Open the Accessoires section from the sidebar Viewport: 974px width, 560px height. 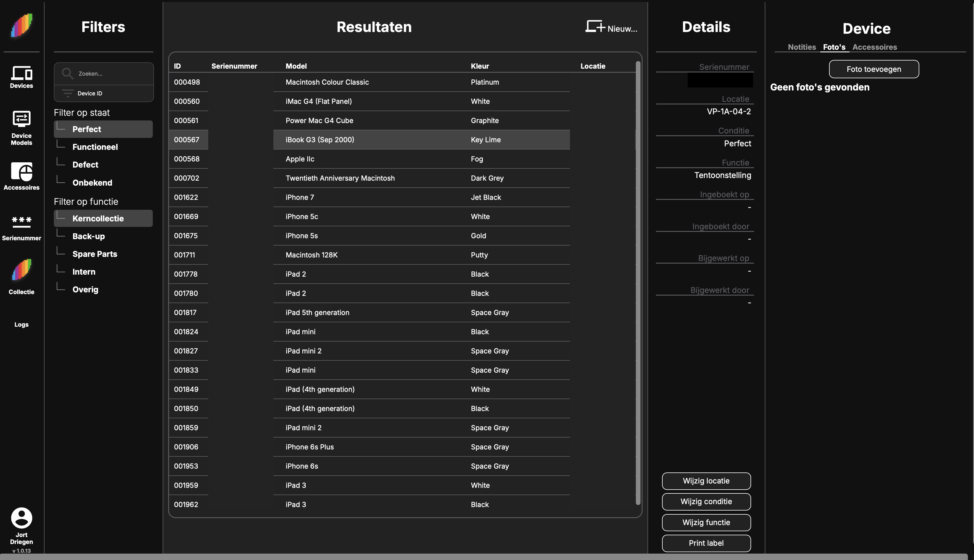(x=21, y=176)
